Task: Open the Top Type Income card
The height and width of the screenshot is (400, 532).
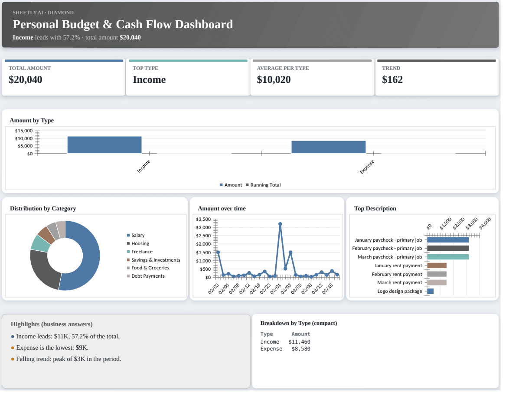Action: (188, 77)
